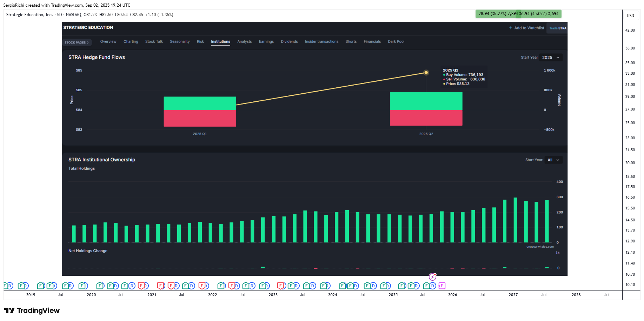Click the pink upcoming earnings E marker
Viewport: 644px width, 321px height.
tap(442, 286)
